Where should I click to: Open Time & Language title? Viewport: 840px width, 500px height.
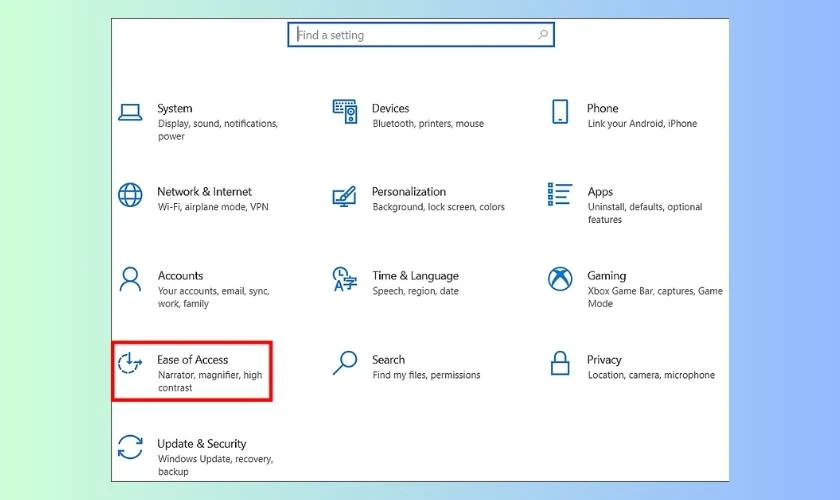point(416,276)
